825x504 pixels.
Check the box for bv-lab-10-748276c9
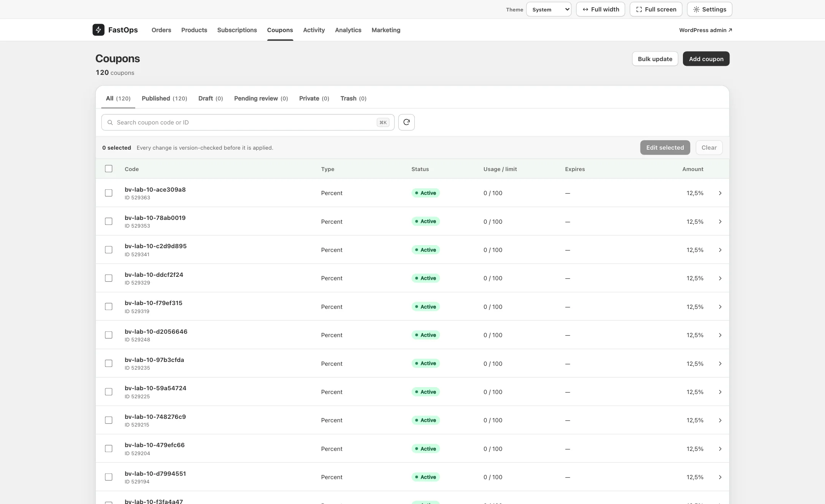click(109, 420)
